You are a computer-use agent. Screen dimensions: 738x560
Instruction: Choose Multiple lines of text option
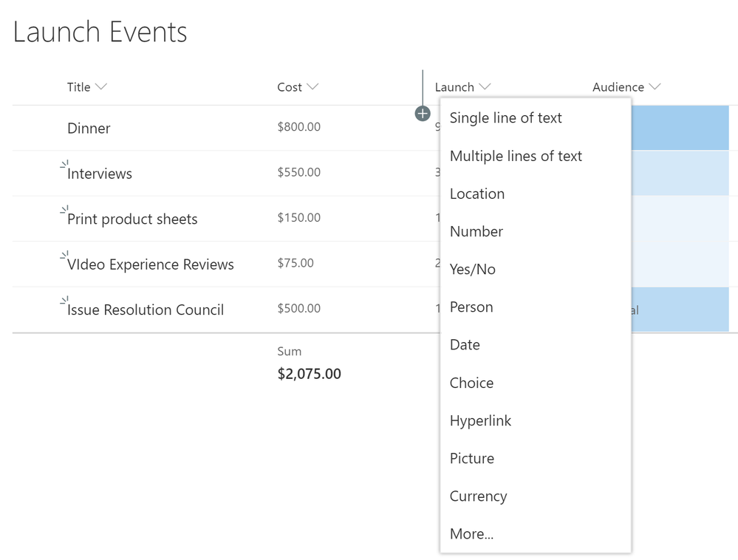(516, 156)
